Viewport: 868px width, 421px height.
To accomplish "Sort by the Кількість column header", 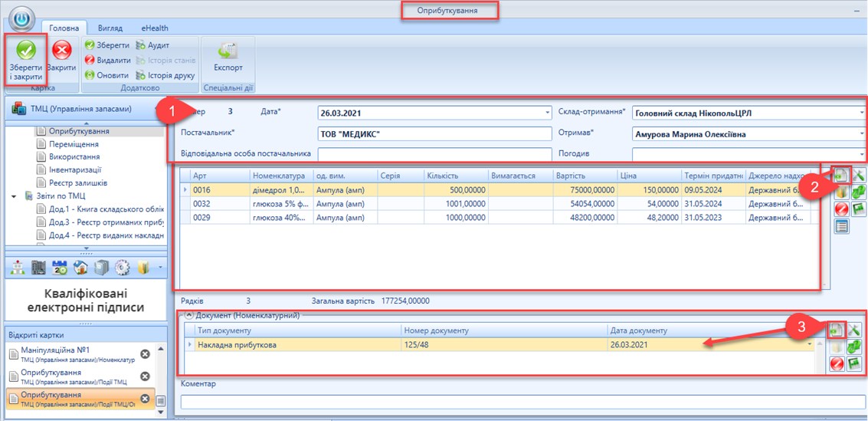I will 457,176.
